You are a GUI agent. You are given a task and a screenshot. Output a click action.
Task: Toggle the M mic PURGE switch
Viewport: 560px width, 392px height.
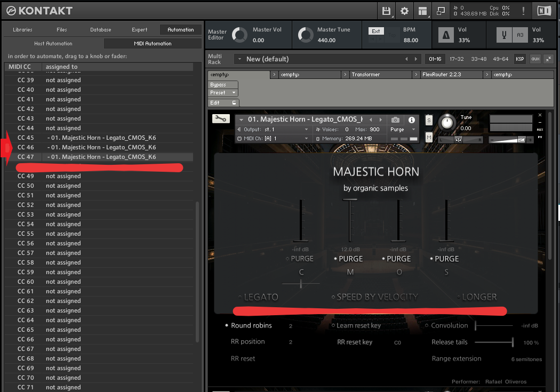click(x=348, y=259)
